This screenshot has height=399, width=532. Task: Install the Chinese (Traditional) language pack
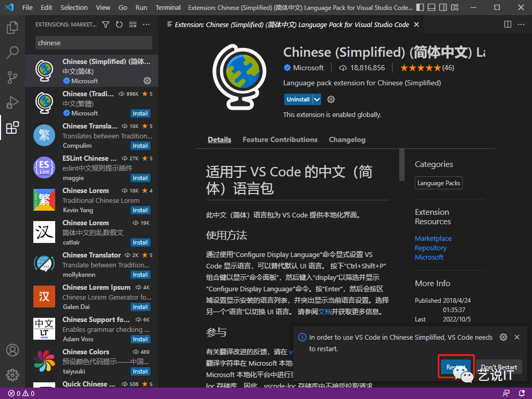click(x=140, y=113)
